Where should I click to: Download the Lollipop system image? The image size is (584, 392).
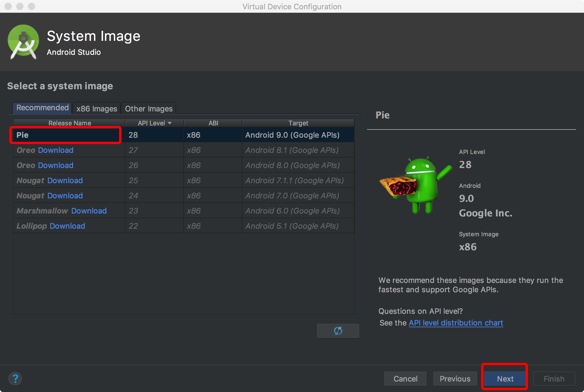coord(67,226)
